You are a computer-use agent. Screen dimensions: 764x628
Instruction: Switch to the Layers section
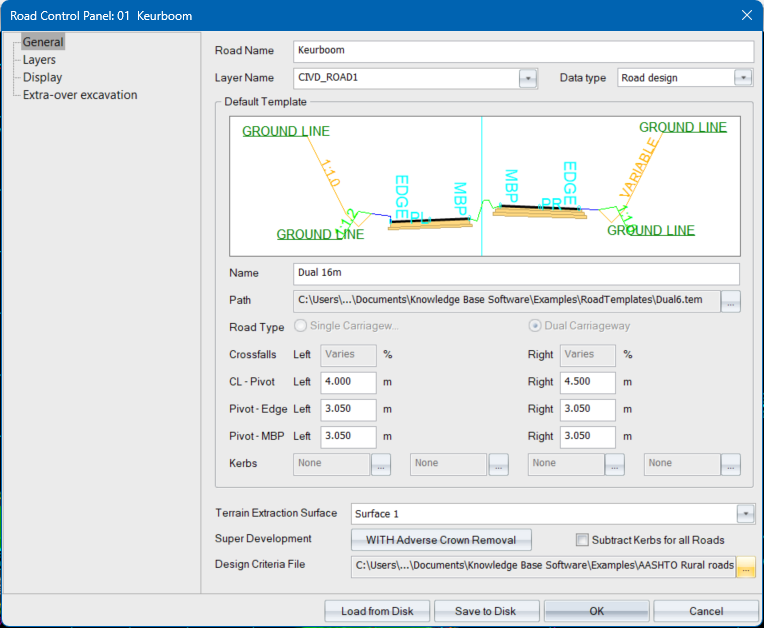coord(39,60)
